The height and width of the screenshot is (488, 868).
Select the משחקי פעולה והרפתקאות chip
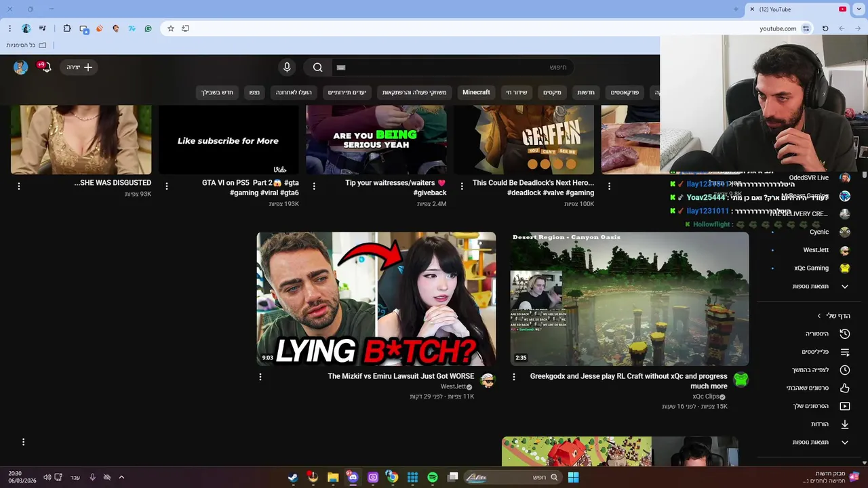pos(414,92)
